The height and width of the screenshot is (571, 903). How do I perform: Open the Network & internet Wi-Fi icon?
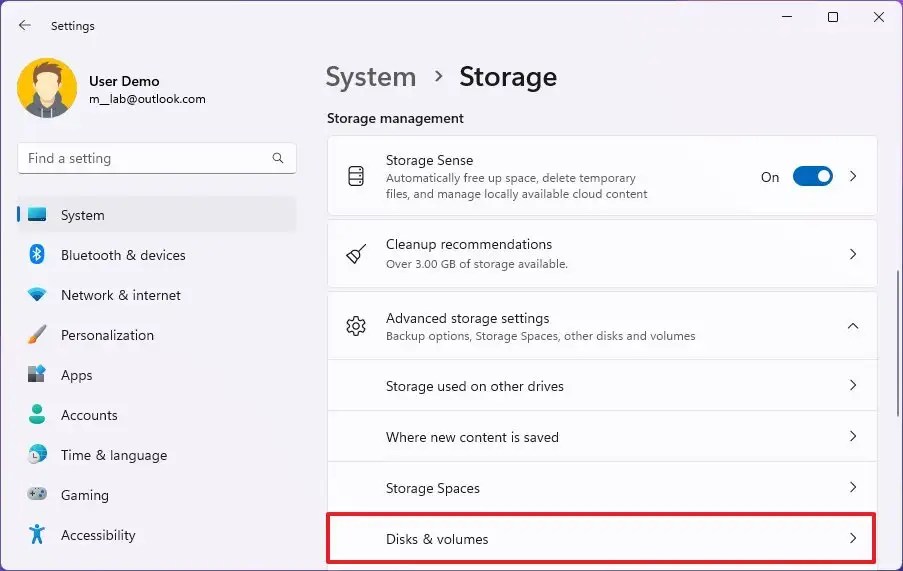pos(37,295)
